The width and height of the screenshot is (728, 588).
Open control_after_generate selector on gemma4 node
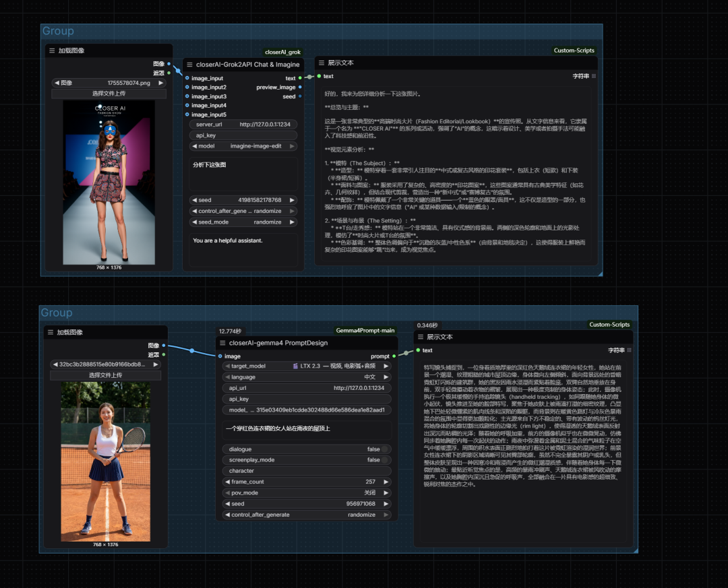(x=307, y=515)
